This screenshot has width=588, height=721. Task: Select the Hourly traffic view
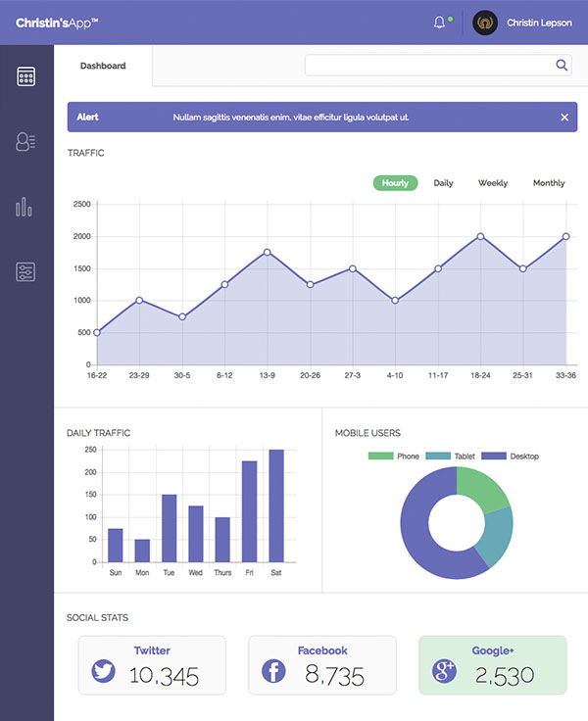pos(395,183)
